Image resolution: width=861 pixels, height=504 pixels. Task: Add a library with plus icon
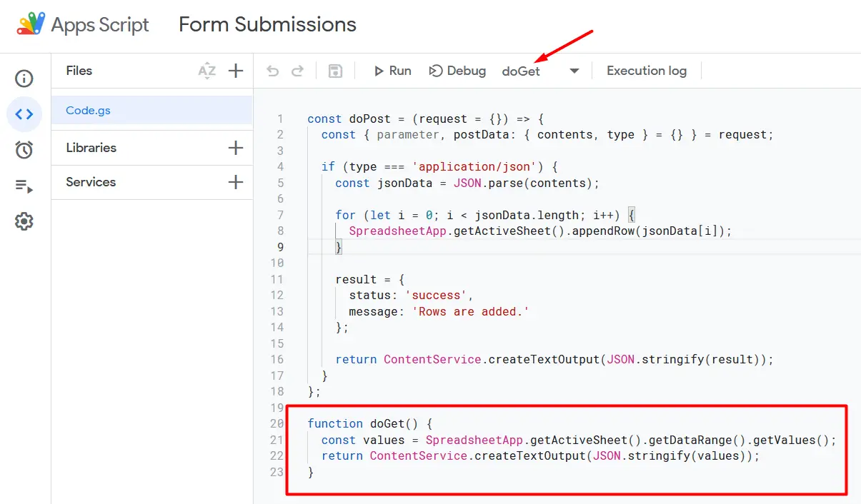pos(236,148)
